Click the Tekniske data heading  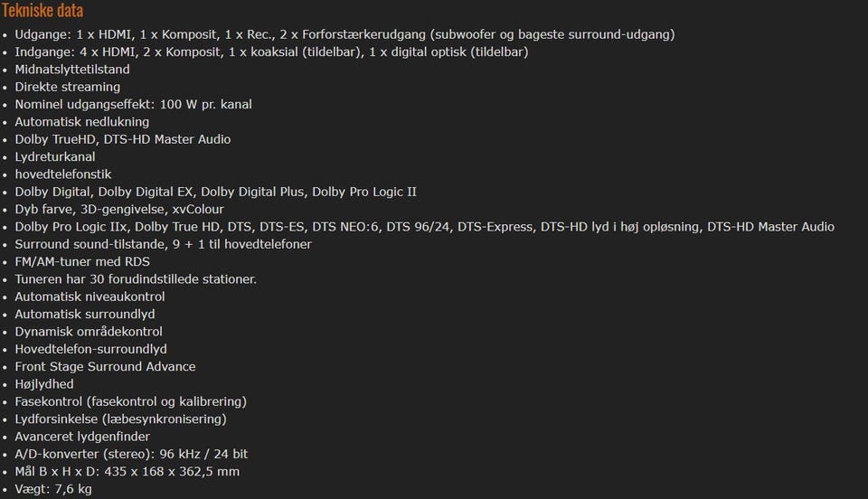(x=42, y=10)
